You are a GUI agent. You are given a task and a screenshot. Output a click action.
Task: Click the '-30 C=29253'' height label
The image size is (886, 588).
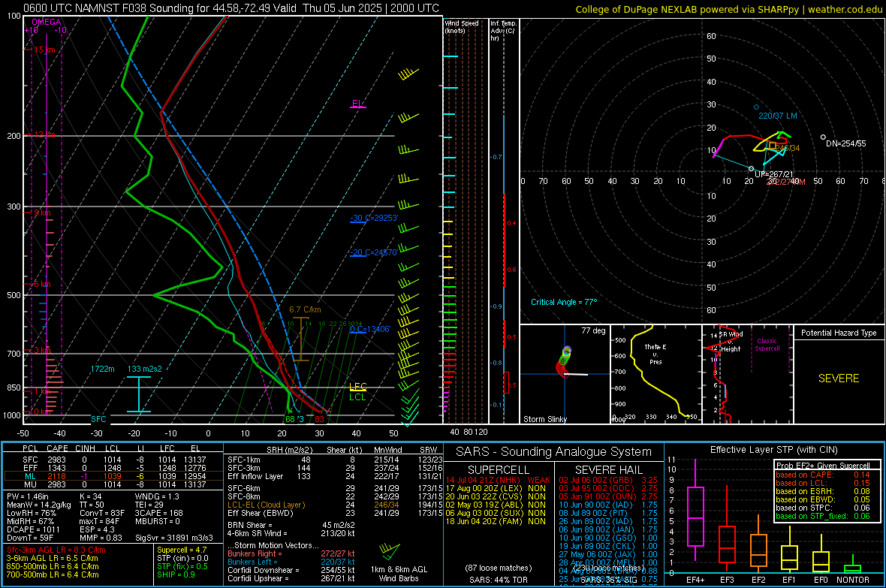click(374, 218)
